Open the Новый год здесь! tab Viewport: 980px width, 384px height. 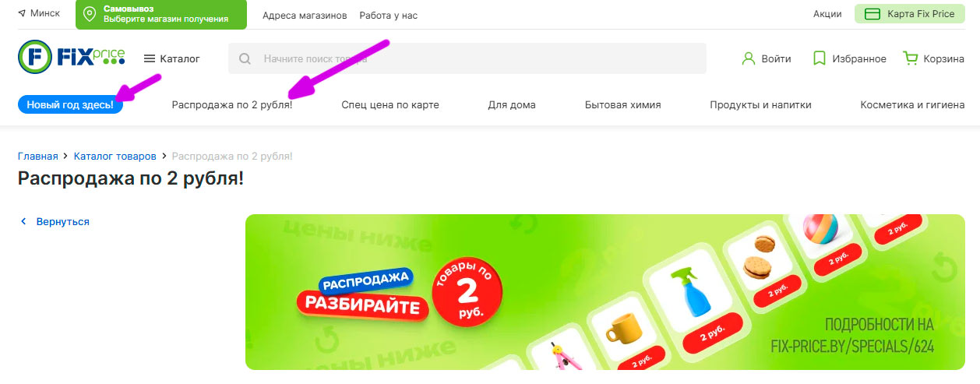click(70, 104)
